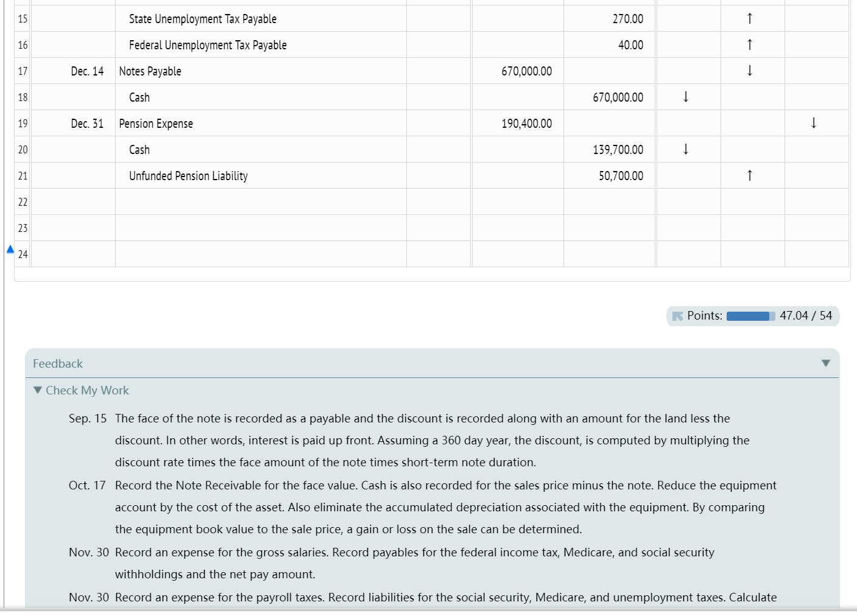The height and width of the screenshot is (616, 857).
Task: Click the blue triangle marker next to row 24
Action: [x=10, y=249]
